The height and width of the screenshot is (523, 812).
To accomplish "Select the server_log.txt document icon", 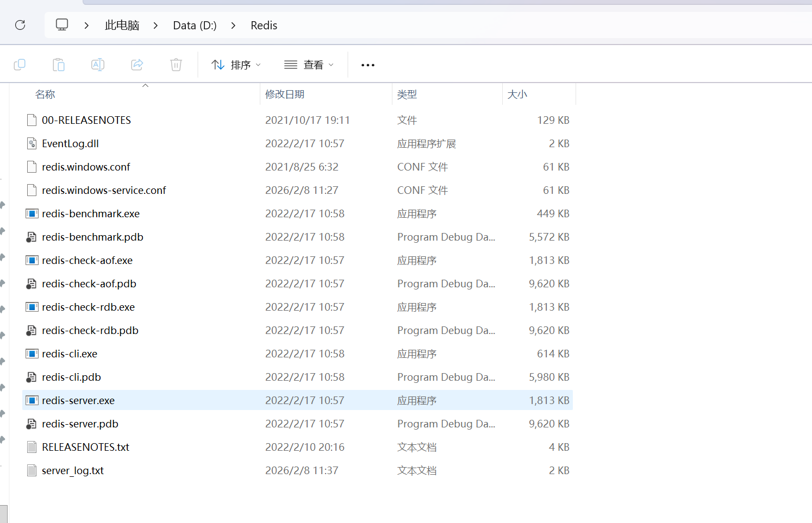I will tap(32, 470).
